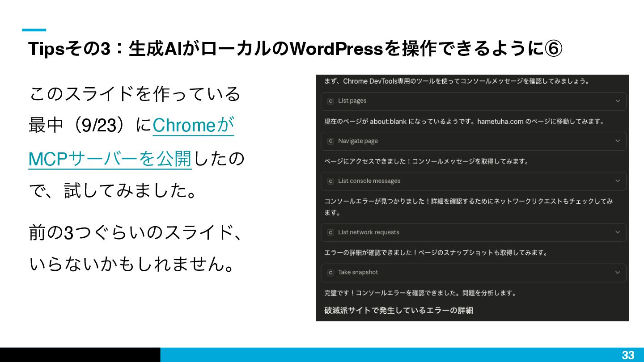Expand the List network requests chevron
This screenshot has height=362, width=644.
pyautogui.click(x=618, y=232)
